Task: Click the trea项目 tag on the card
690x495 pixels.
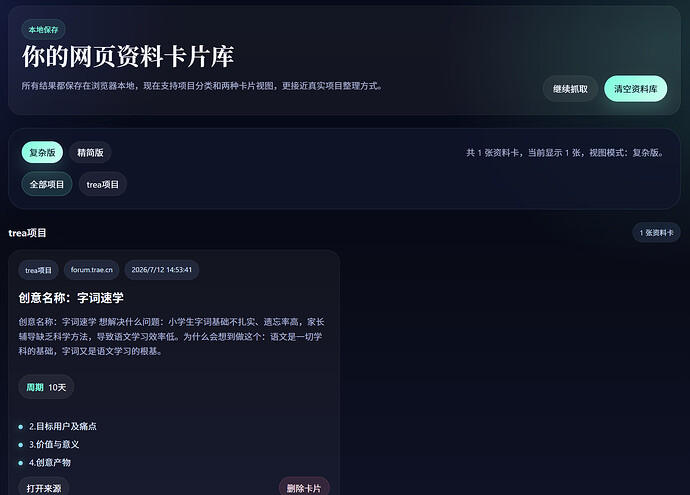Action: point(38,270)
